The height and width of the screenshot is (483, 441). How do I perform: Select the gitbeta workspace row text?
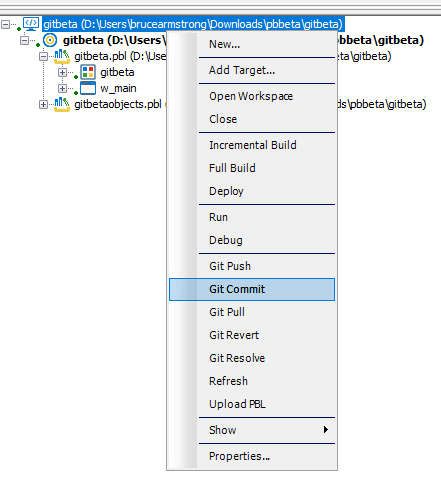(193, 24)
